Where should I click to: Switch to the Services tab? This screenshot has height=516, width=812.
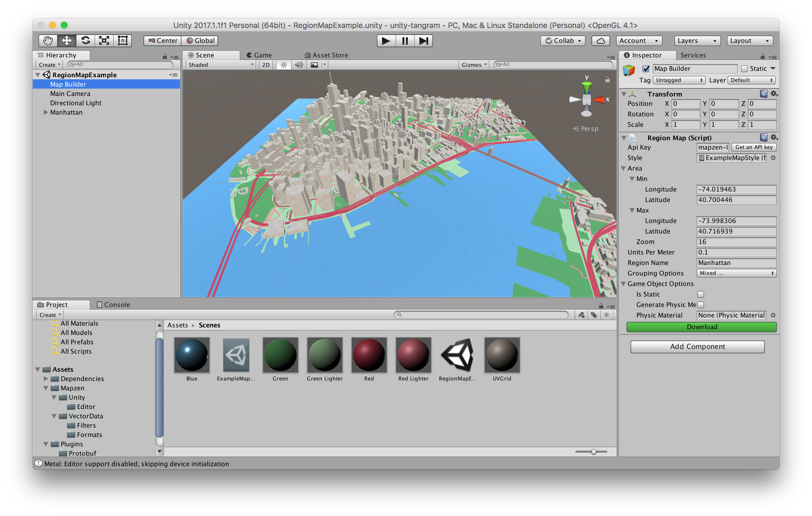click(693, 55)
